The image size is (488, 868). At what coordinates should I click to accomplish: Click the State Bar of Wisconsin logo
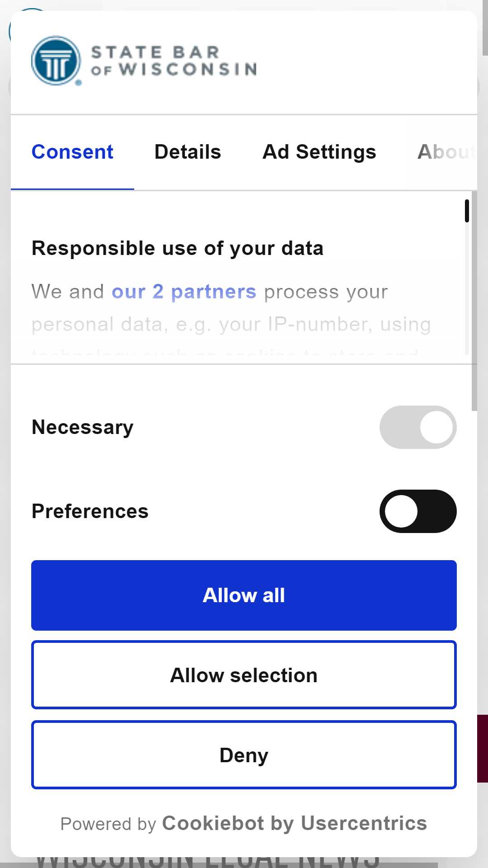144,61
